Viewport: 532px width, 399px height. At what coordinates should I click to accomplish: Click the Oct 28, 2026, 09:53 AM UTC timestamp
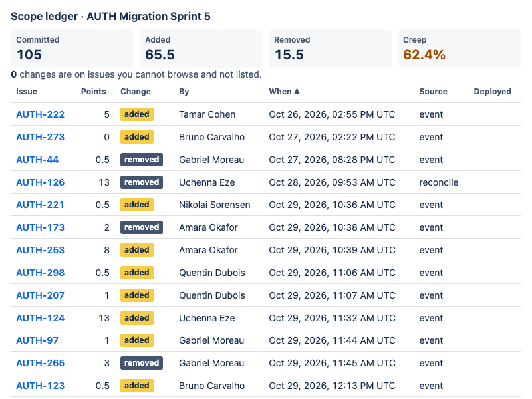pos(332,182)
